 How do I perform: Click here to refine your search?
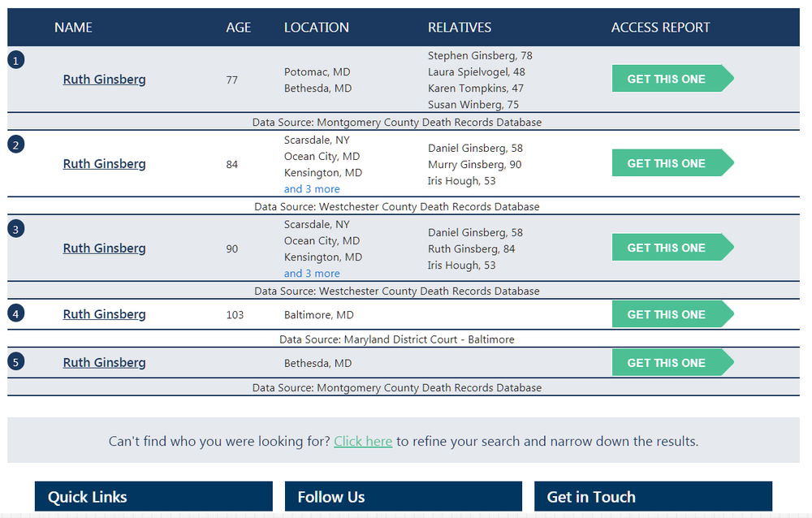point(363,442)
